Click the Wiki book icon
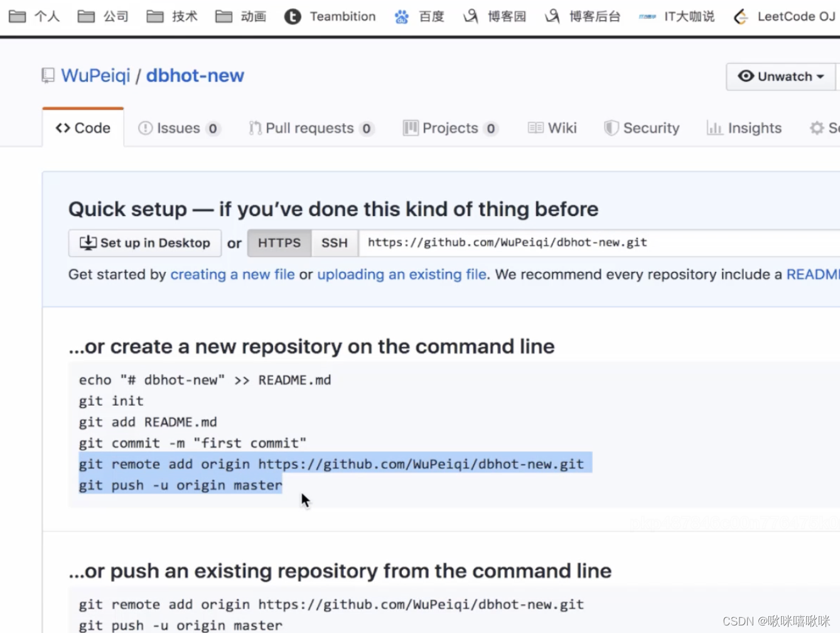This screenshot has width=840, height=633. (536, 128)
